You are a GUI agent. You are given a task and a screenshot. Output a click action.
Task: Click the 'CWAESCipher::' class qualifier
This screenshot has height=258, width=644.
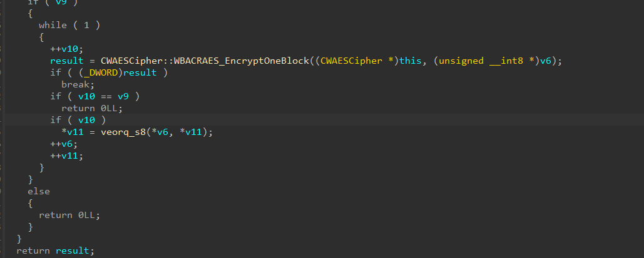click(x=137, y=61)
